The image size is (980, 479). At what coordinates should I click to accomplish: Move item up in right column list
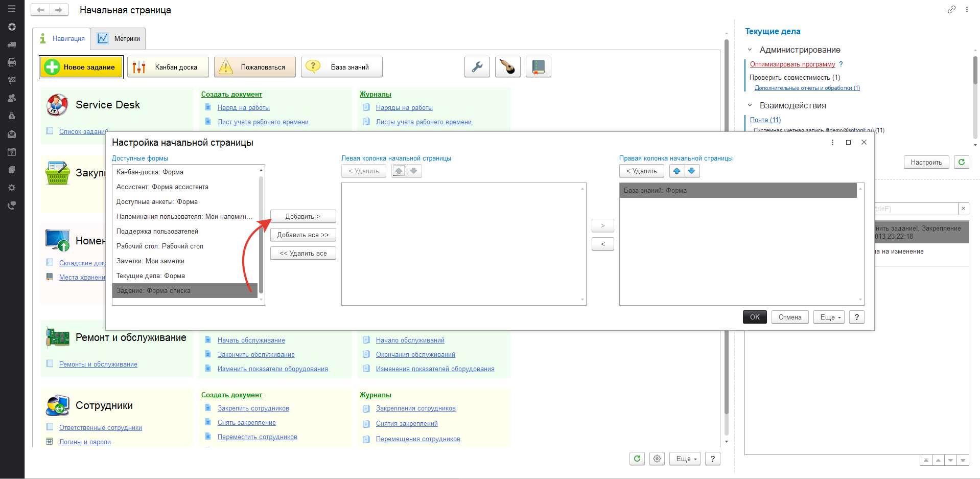pyautogui.click(x=676, y=171)
